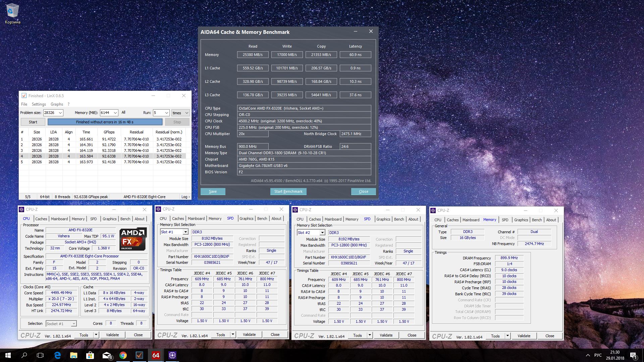Click the Start Benchmark button
Viewport: 644px width, 362px height.
click(x=288, y=191)
